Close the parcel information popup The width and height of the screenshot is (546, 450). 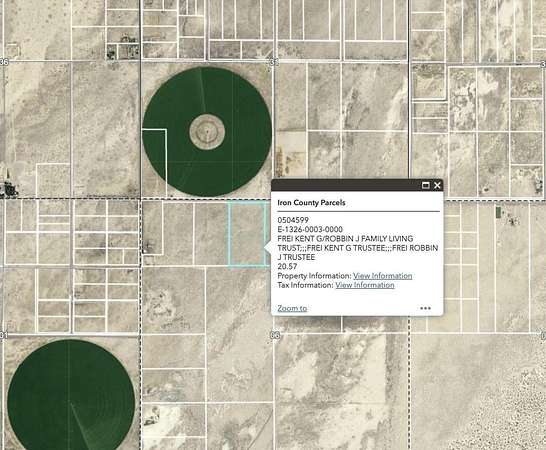437,185
